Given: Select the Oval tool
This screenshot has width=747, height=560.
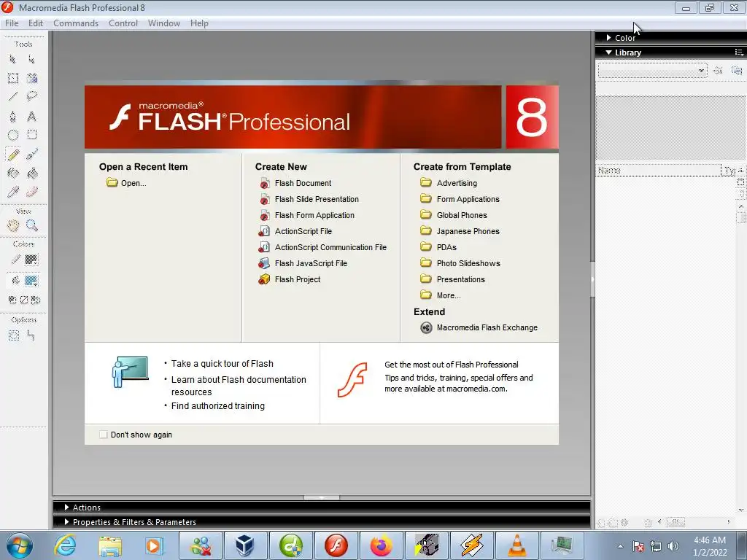Looking at the screenshot, I should (13, 135).
